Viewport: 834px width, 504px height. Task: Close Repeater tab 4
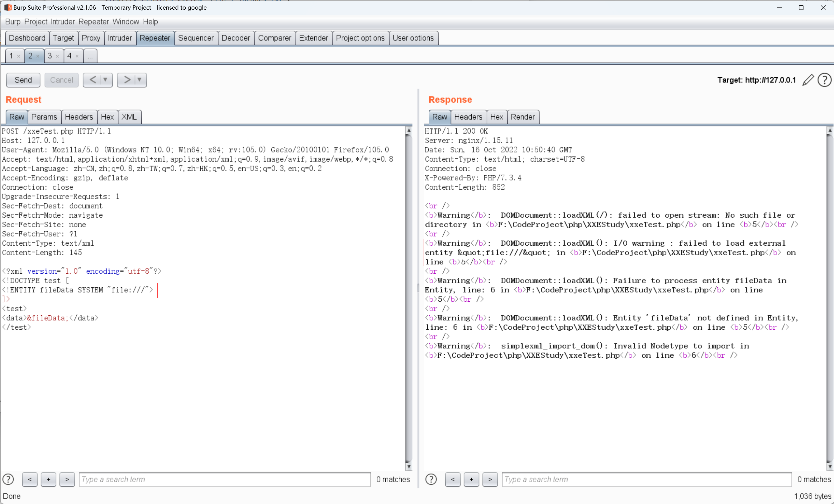(77, 56)
